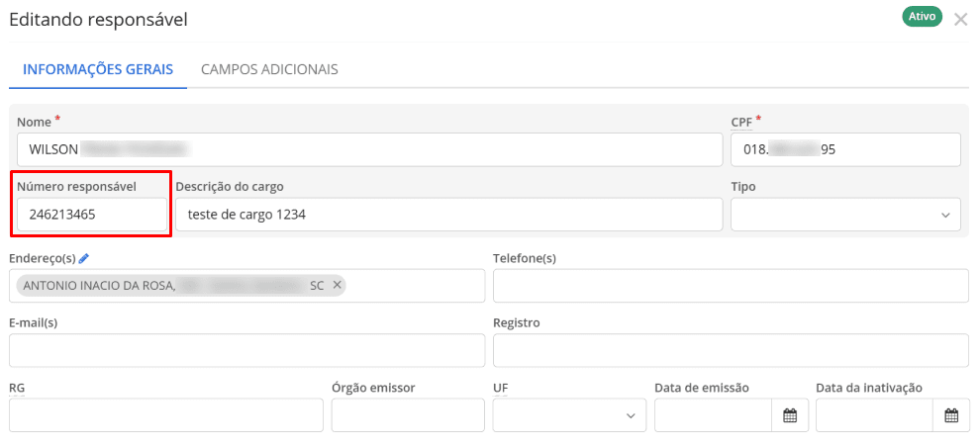The height and width of the screenshot is (448, 980).
Task: Switch to the Campos Adicionais tab
Action: click(269, 69)
